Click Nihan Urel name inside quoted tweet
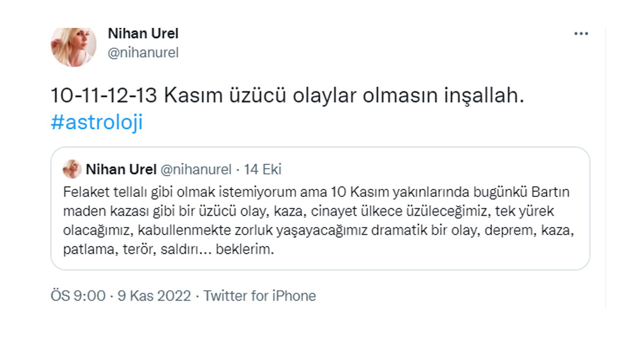 coord(120,170)
